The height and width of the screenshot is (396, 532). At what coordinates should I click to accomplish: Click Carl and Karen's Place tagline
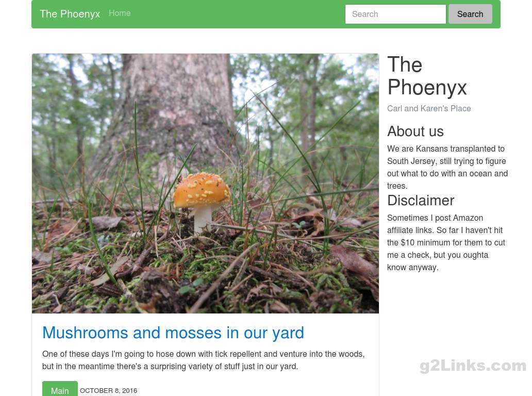click(429, 108)
